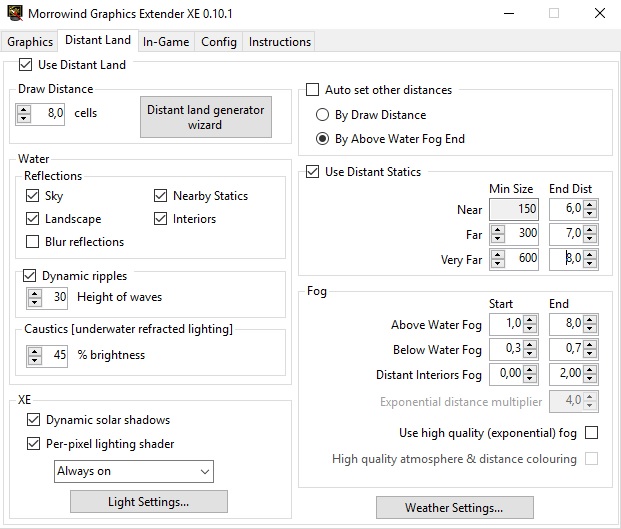The image size is (621, 529).
Task: Click the Morrowind Graphics Extender title bar icon
Action: [15, 13]
